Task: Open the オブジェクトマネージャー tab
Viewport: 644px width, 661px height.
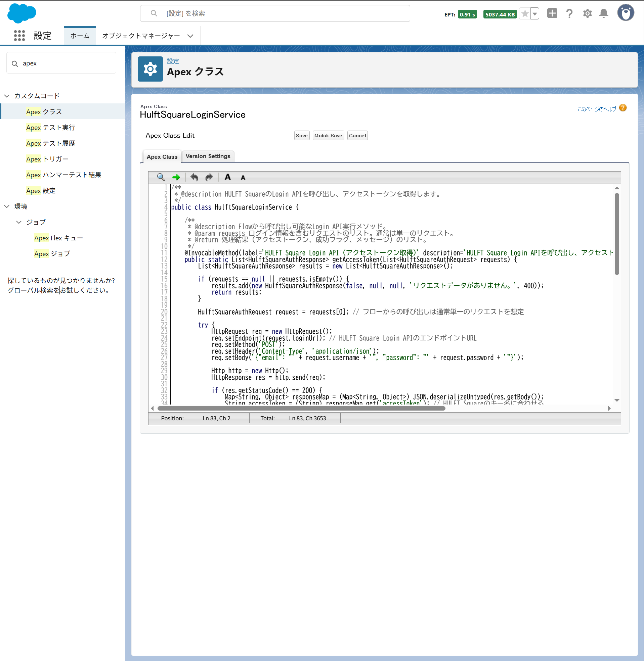Action: [141, 36]
